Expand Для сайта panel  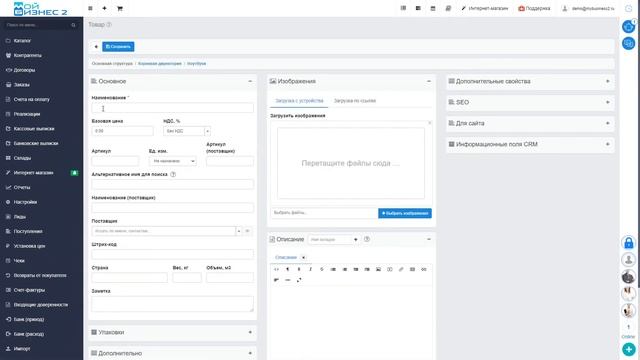608,123
